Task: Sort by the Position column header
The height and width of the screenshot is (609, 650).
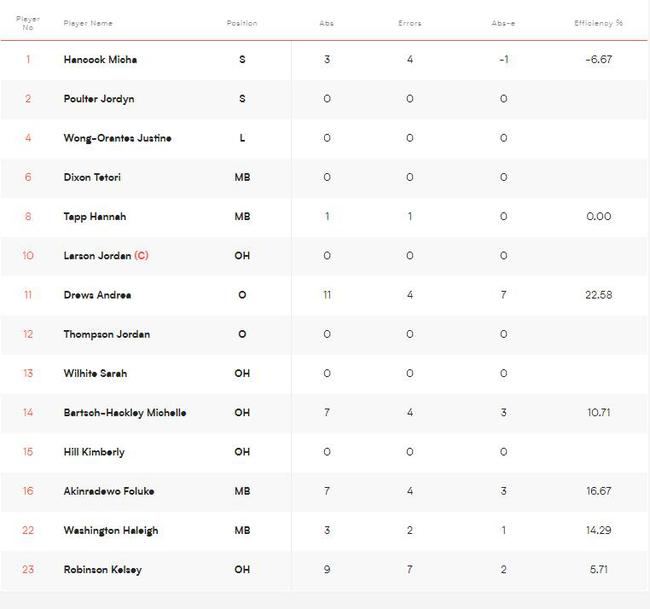Action: coord(242,23)
